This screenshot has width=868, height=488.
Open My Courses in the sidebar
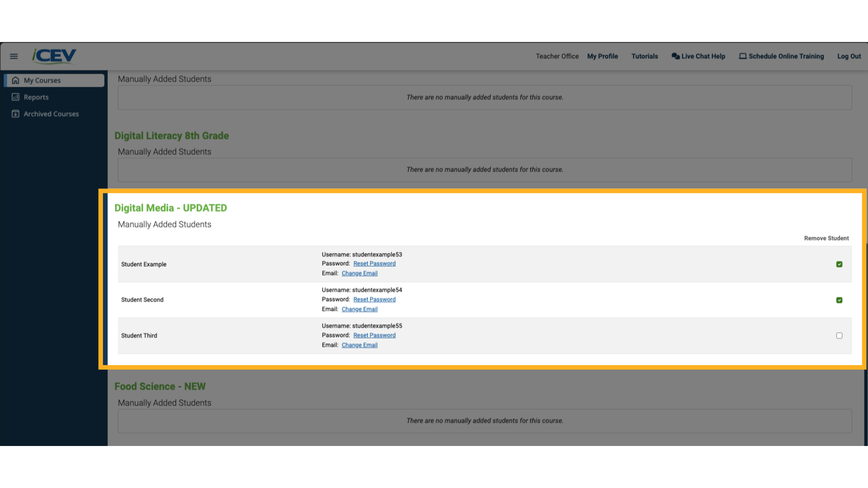pyautogui.click(x=55, y=80)
